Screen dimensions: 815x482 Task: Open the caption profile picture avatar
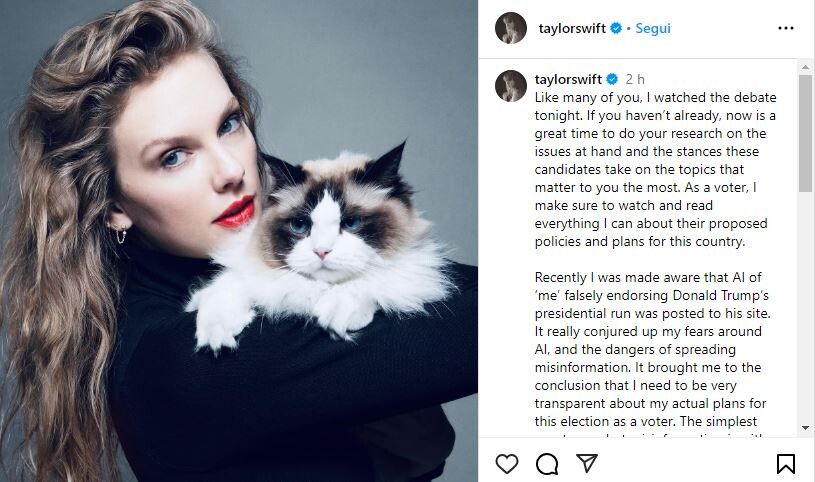pyautogui.click(x=510, y=86)
